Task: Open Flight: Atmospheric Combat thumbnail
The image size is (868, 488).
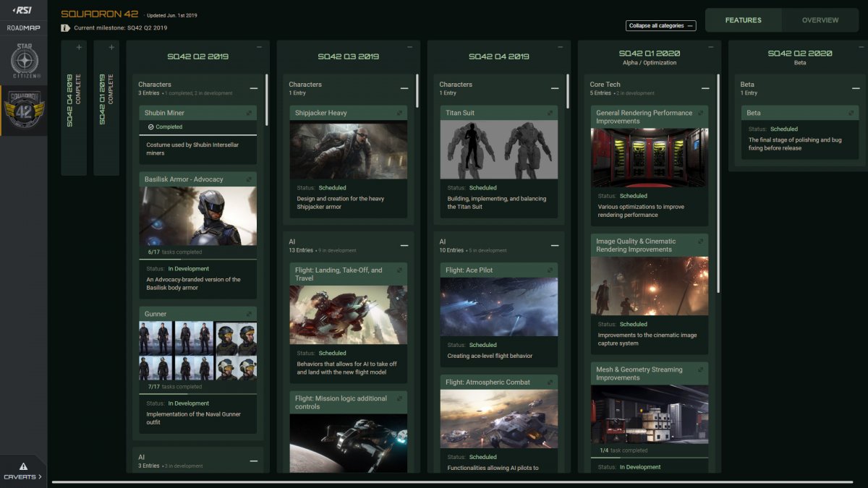Action: [499, 419]
